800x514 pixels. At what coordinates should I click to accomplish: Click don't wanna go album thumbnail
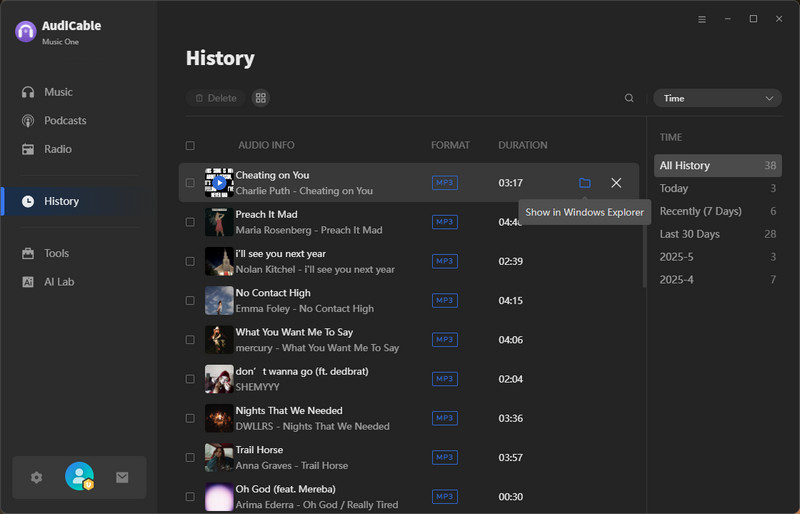coord(219,379)
